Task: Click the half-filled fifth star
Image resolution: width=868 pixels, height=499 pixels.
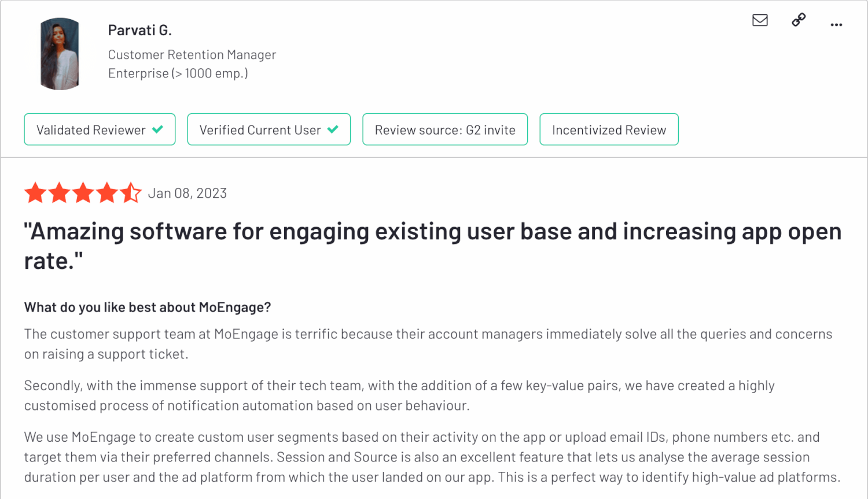Action: [x=131, y=193]
